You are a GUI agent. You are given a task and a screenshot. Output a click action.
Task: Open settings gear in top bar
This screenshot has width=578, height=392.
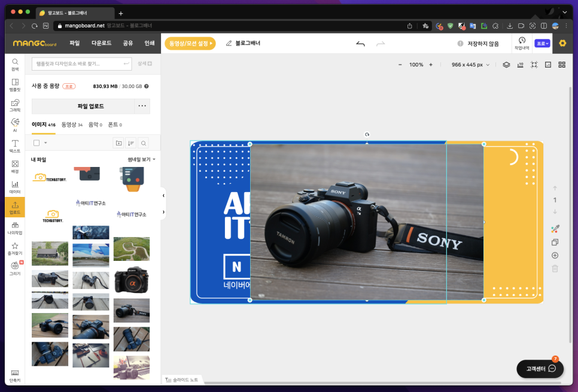(562, 43)
